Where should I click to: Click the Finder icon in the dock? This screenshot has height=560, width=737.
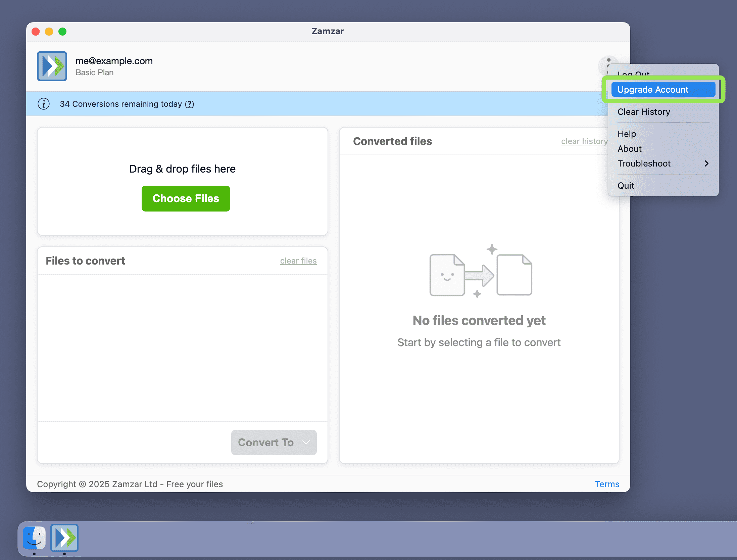pos(34,538)
